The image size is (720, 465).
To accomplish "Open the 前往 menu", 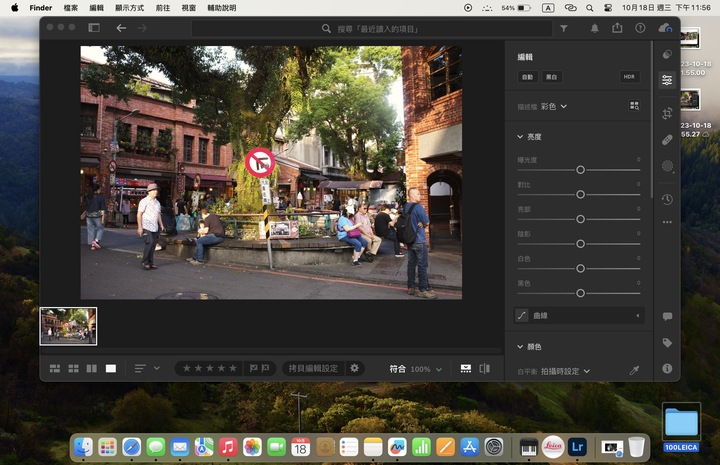I will point(163,8).
